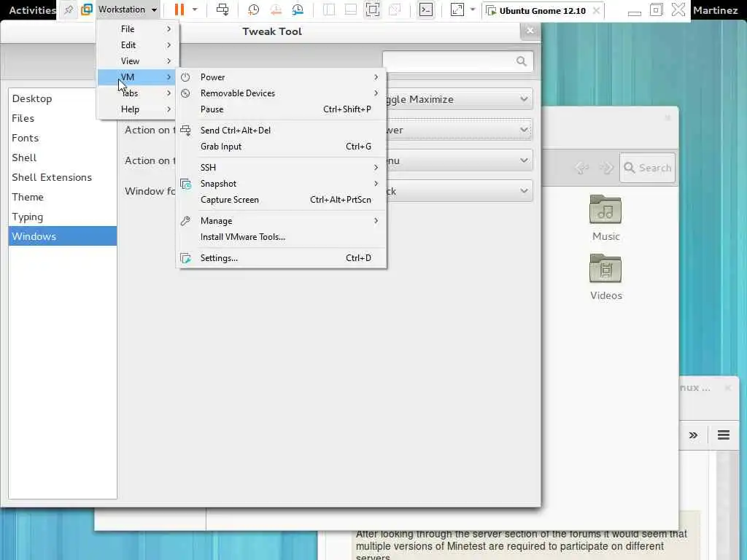Image resolution: width=747 pixels, height=560 pixels.
Task: Open the Videos folder in Files window
Action: pos(605,277)
